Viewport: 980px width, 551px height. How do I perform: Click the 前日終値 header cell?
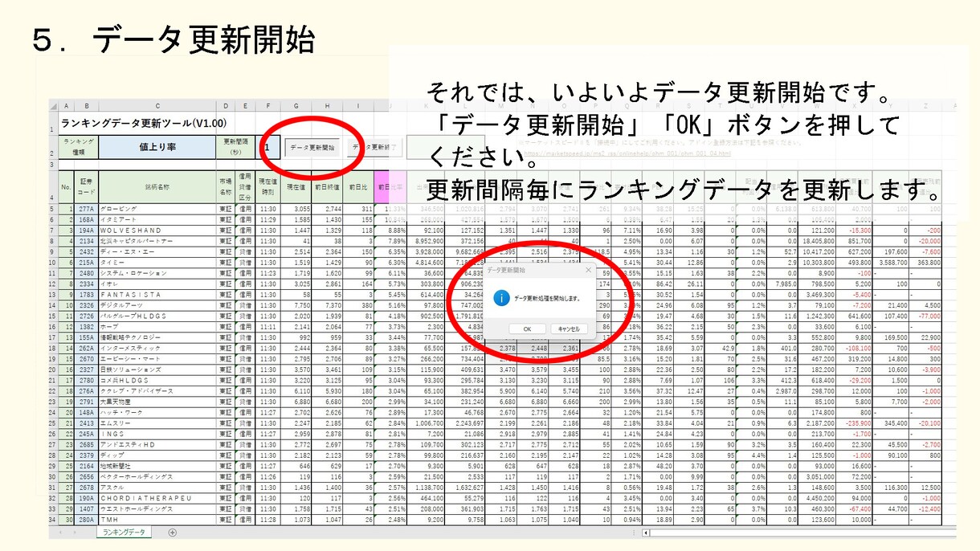point(328,186)
